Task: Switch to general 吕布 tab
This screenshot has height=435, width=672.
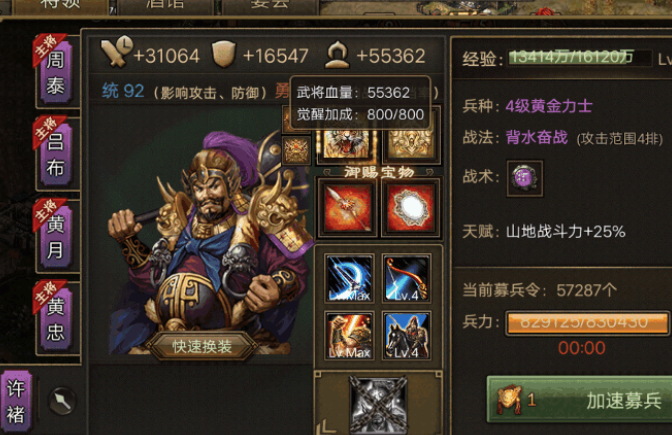Action: tap(56, 153)
